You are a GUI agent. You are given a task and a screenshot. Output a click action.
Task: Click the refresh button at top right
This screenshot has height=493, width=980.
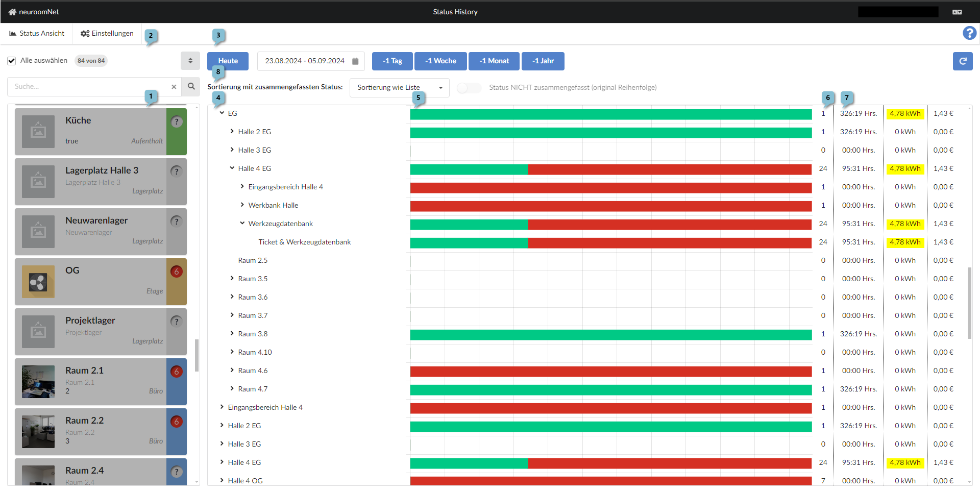(x=962, y=61)
